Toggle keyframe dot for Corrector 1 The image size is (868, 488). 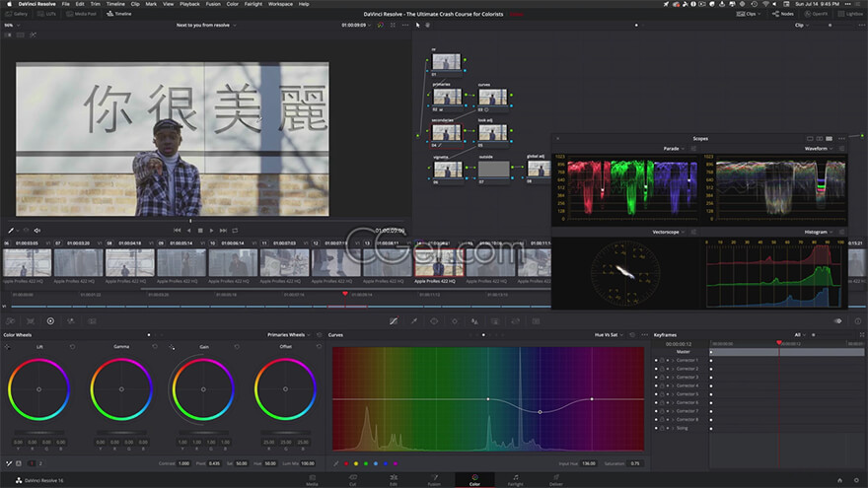(656, 360)
